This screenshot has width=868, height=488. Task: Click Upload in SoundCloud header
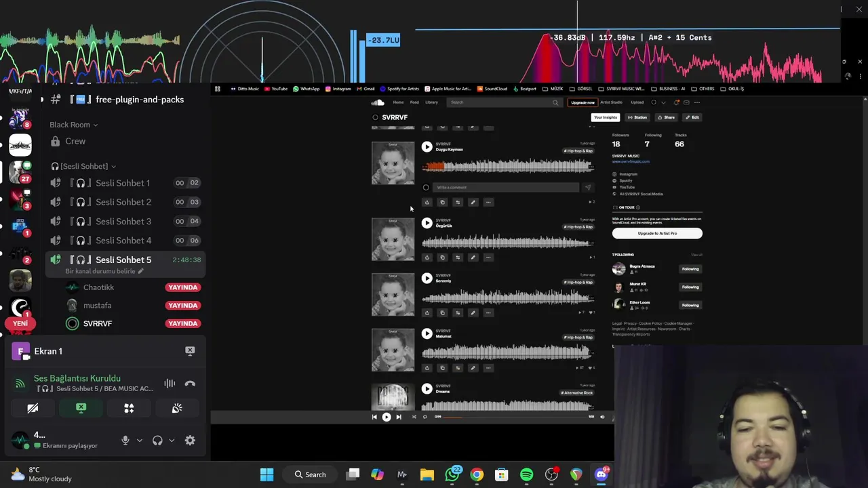pyautogui.click(x=637, y=102)
